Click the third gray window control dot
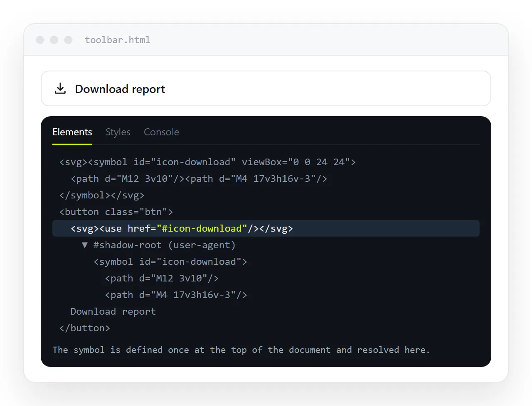532x406 pixels. 68,40
